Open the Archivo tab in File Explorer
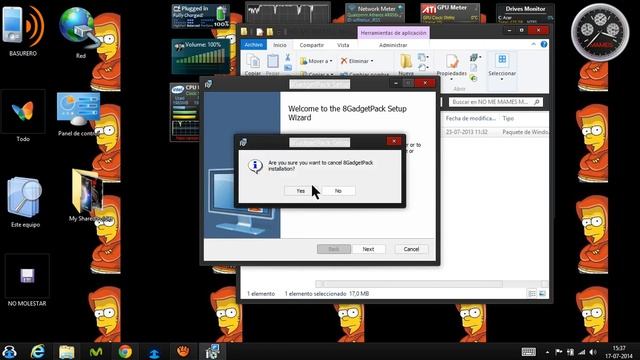Screen dimensions: 640x360 point(253,45)
